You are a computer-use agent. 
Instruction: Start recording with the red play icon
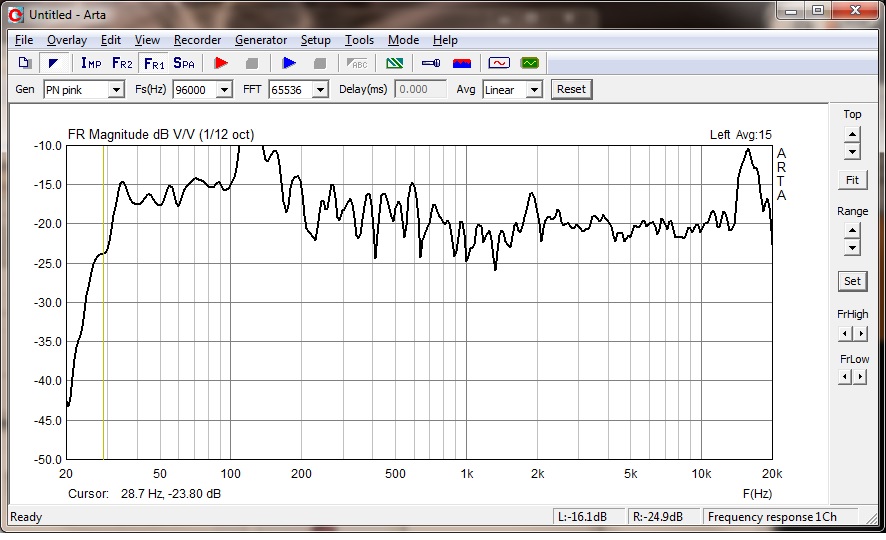(221, 63)
